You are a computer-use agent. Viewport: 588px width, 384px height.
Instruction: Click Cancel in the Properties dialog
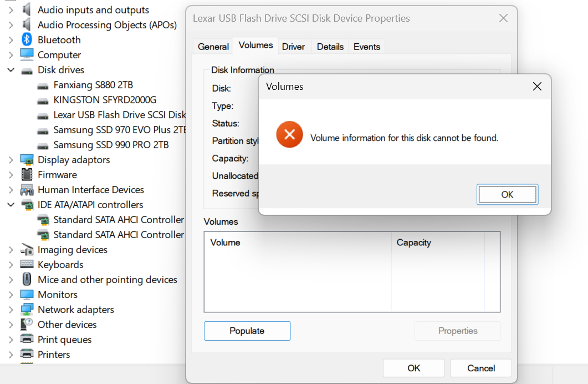pos(480,368)
